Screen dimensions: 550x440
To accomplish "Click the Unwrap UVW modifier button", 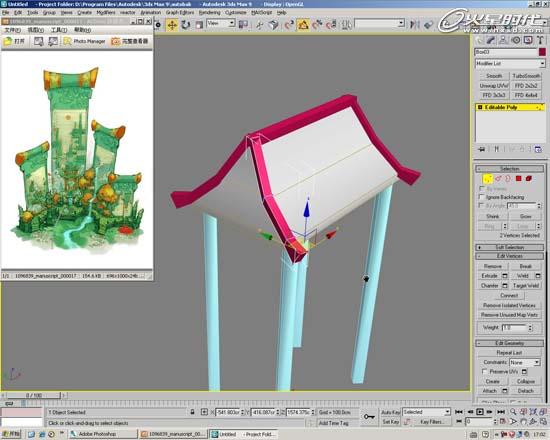I will [x=494, y=86].
